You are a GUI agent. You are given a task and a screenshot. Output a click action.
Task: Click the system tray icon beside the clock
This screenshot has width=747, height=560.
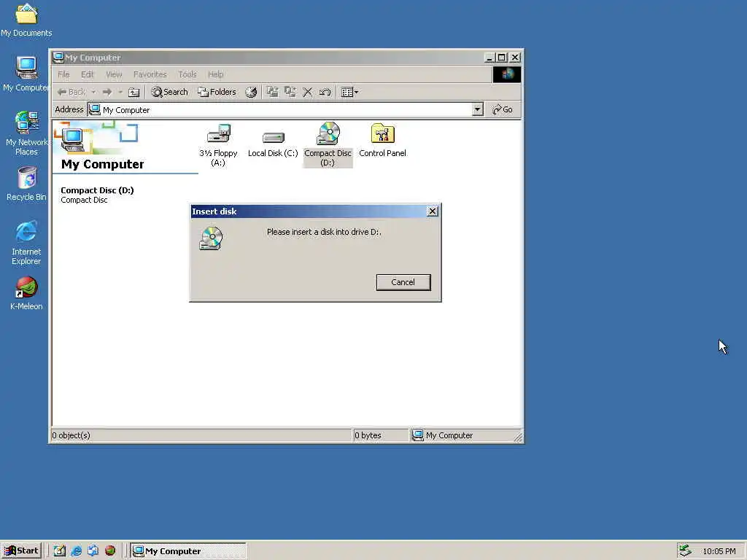pos(685,551)
